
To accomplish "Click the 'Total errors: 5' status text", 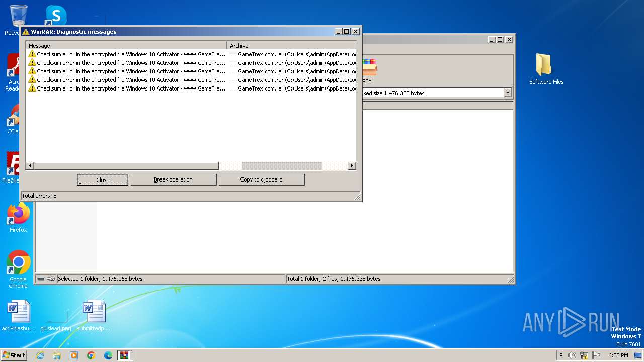I will click(39, 196).
